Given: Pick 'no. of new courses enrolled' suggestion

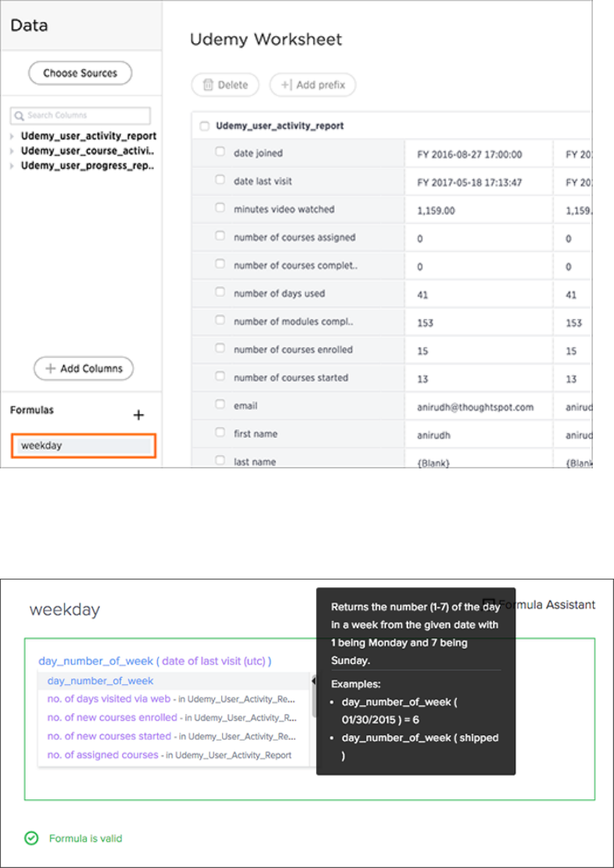Looking at the screenshot, I should (112, 717).
